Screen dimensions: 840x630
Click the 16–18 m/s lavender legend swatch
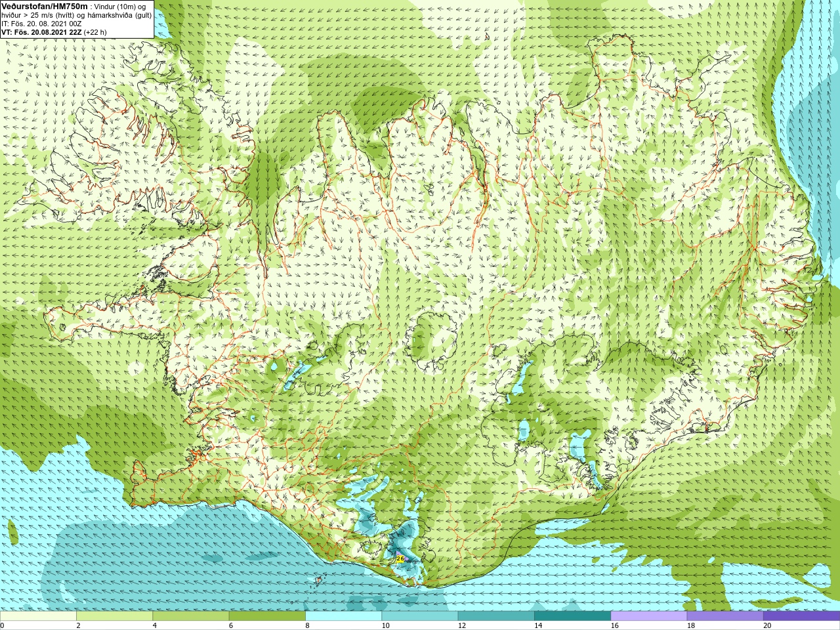tap(649, 616)
